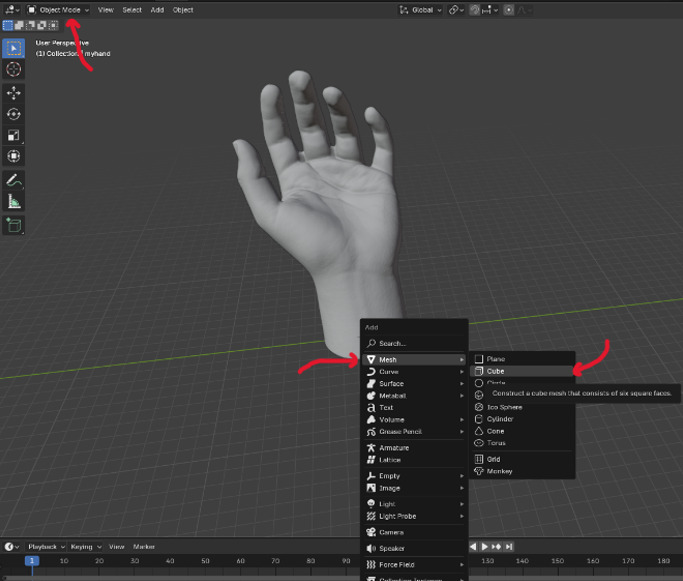This screenshot has height=581, width=683.
Task: Play animation in reverse
Action: tap(473, 547)
